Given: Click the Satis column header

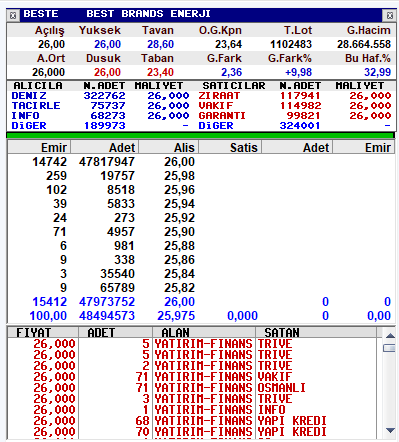Looking at the screenshot, I should tap(230, 147).
